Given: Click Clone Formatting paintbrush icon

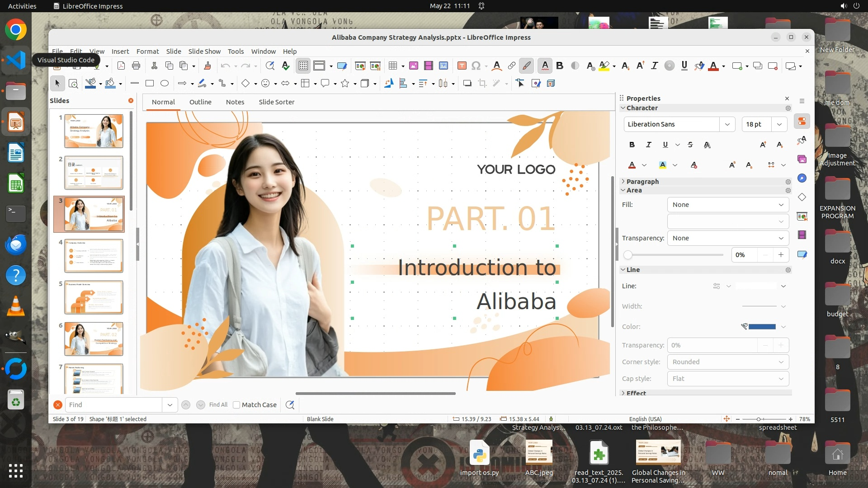Looking at the screenshot, I should (x=208, y=66).
